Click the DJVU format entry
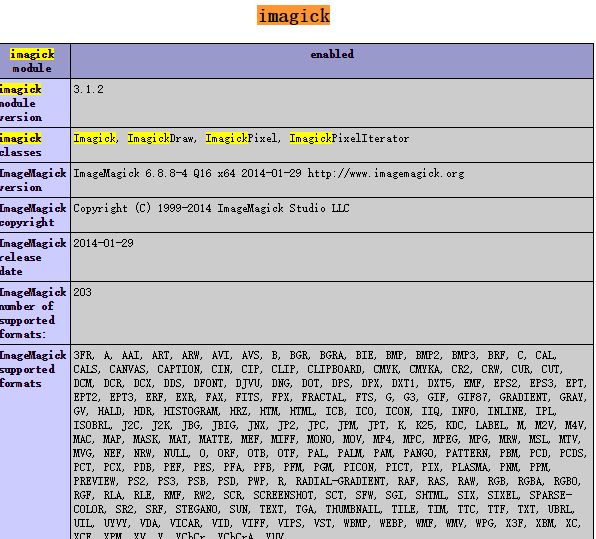The width and height of the screenshot is (596, 539). point(249,384)
